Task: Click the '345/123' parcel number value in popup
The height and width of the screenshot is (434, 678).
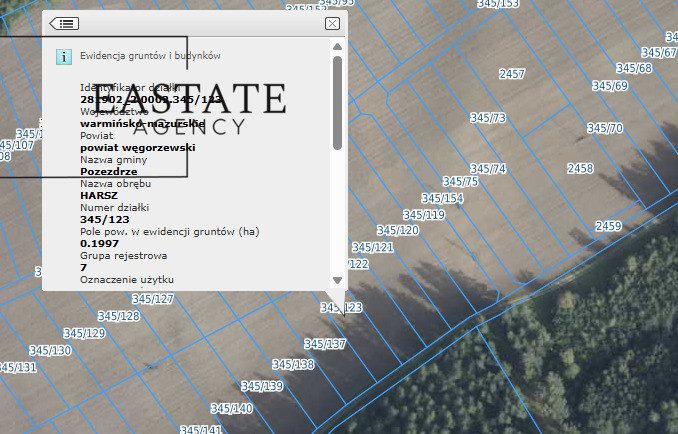Action: click(x=105, y=220)
